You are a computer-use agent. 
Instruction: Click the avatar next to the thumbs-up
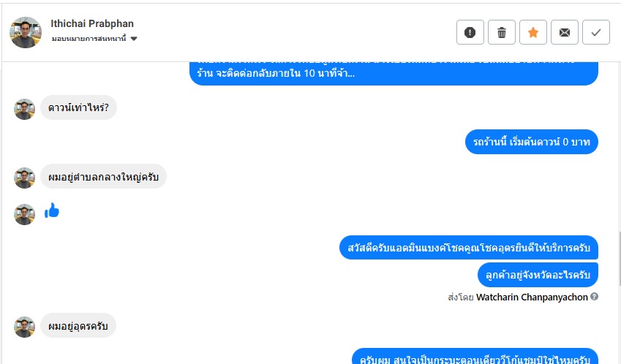(25, 214)
